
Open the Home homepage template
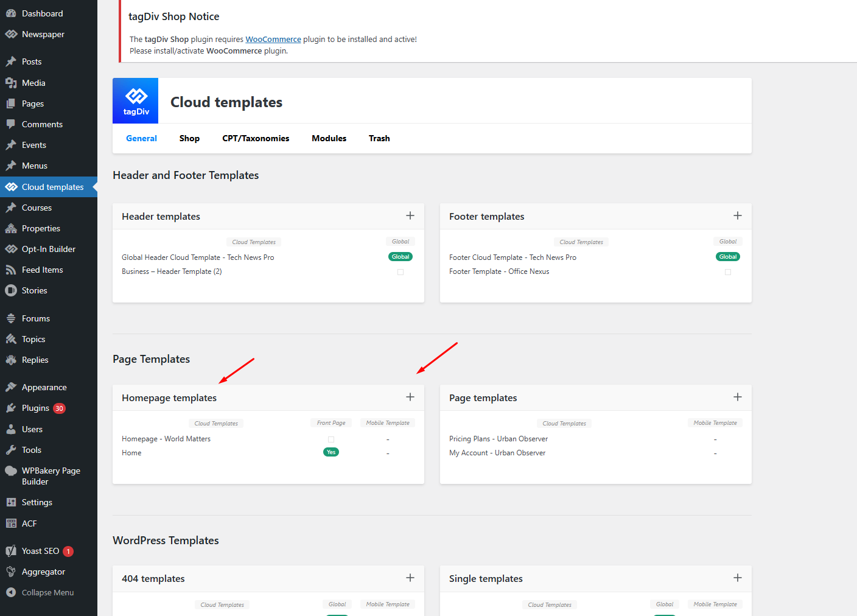pyautogui.click(x=131, y=453)
